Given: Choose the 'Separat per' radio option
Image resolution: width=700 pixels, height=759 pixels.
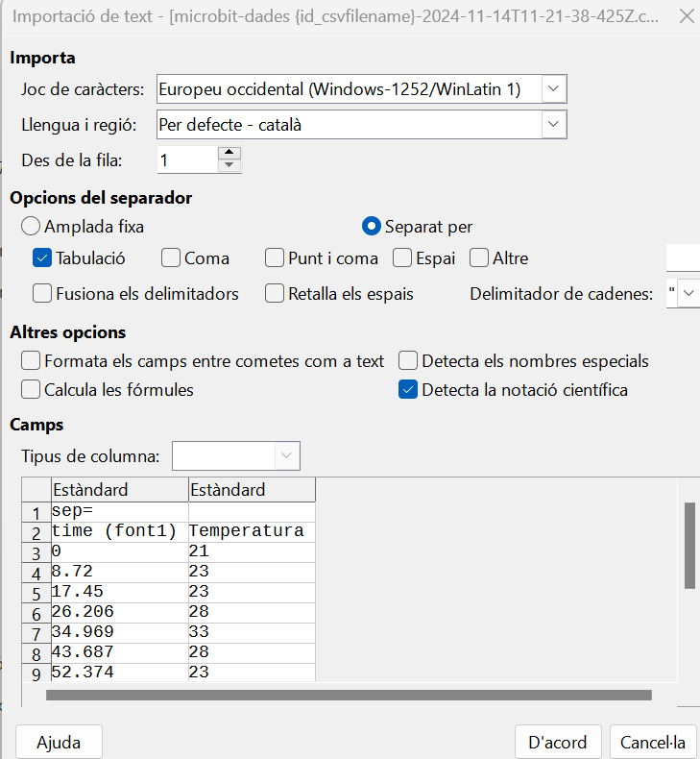Looking at the screenshot, I should coord(372,227).
